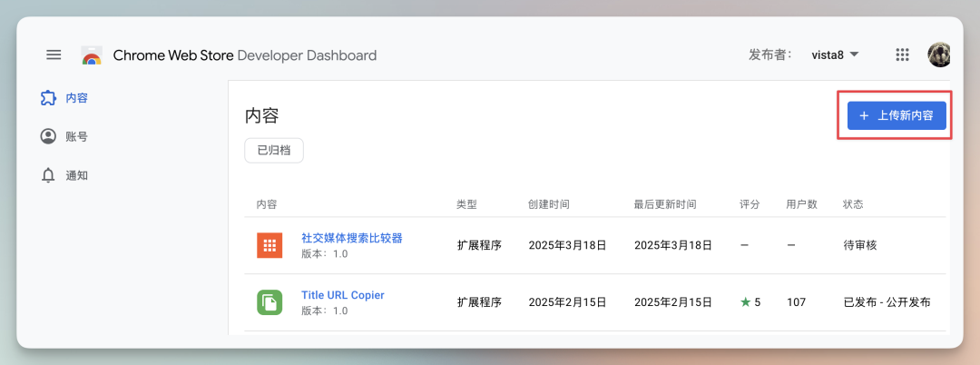This screenshot has width=980, height=365.
Task: Click the 评分 column header
Action: (x=750, y=204)
